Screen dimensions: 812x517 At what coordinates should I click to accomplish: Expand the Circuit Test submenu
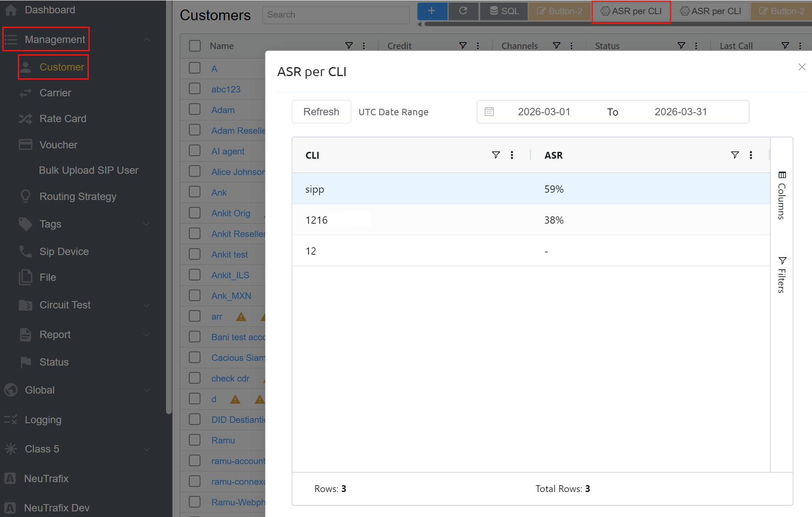[147, 305]
